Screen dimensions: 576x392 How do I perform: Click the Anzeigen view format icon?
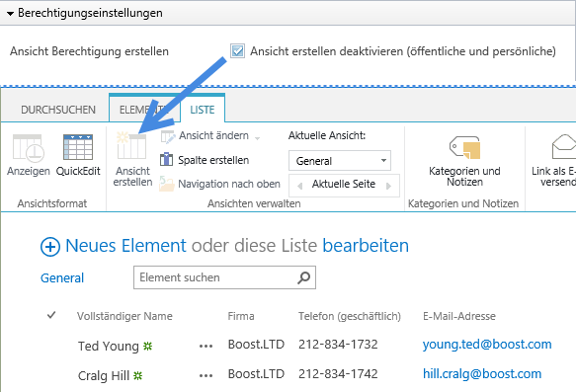point(29,148)
